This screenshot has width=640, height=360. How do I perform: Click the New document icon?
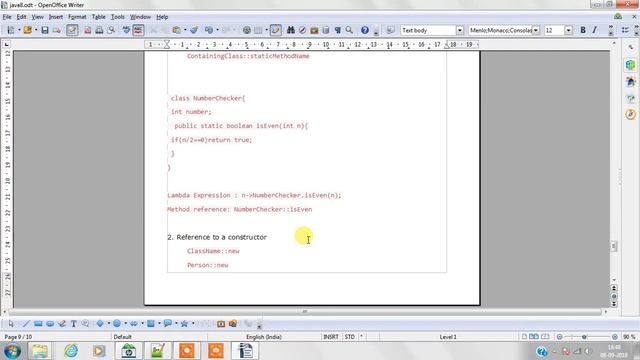pos(11,30)
